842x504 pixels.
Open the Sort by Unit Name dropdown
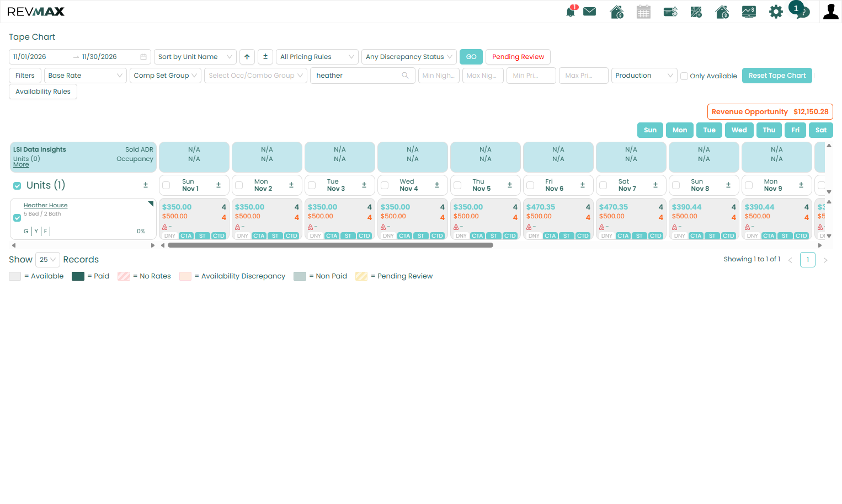195,57
